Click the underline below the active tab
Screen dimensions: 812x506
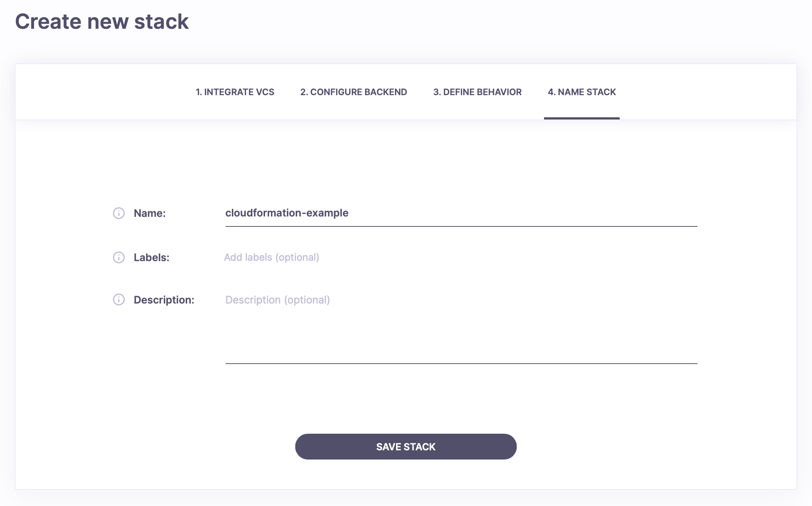pos(582,118)
